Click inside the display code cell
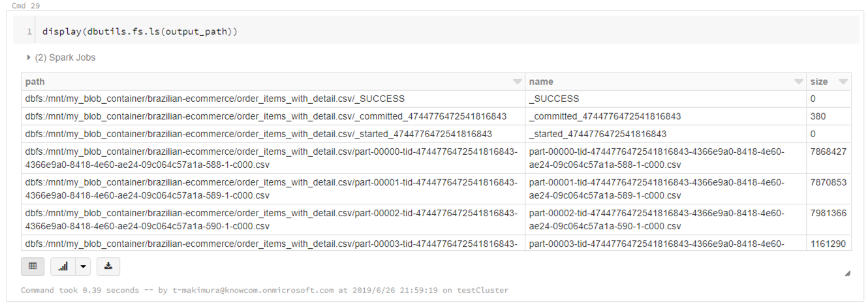 tap(392, 31)
